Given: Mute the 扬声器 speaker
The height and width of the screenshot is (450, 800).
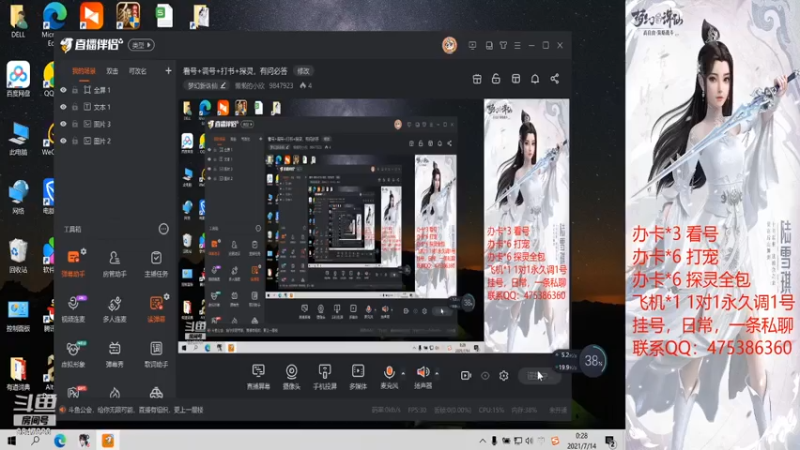Looking at the screenshot, I should (x=422, y=377).
